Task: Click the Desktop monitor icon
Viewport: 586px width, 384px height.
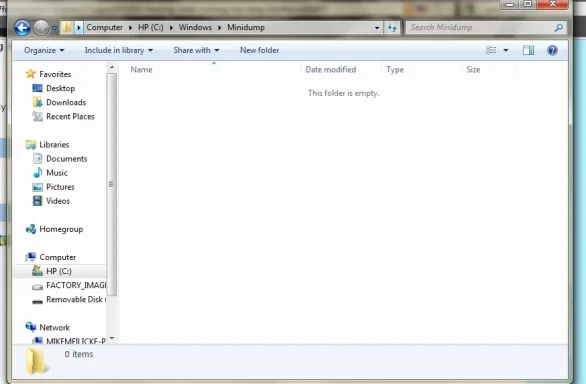Action: 37,88
